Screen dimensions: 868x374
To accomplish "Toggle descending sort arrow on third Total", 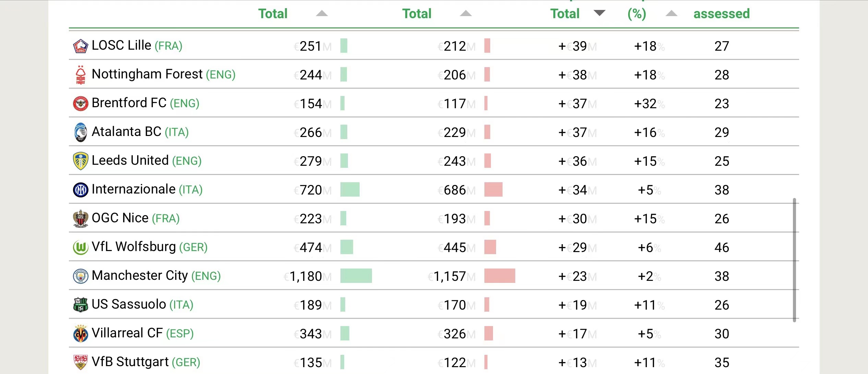I will pyautogui.click(x=599, y=13).
